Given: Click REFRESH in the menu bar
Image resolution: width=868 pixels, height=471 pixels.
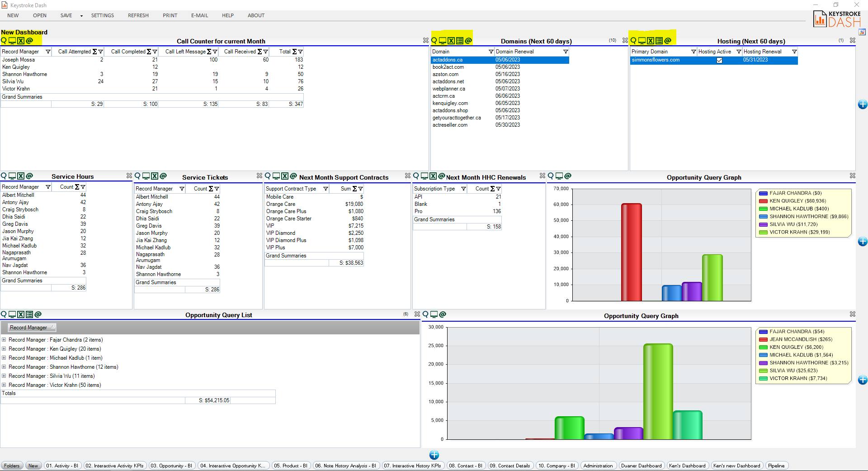Looking at the screenshot, I should coord(138,15).
